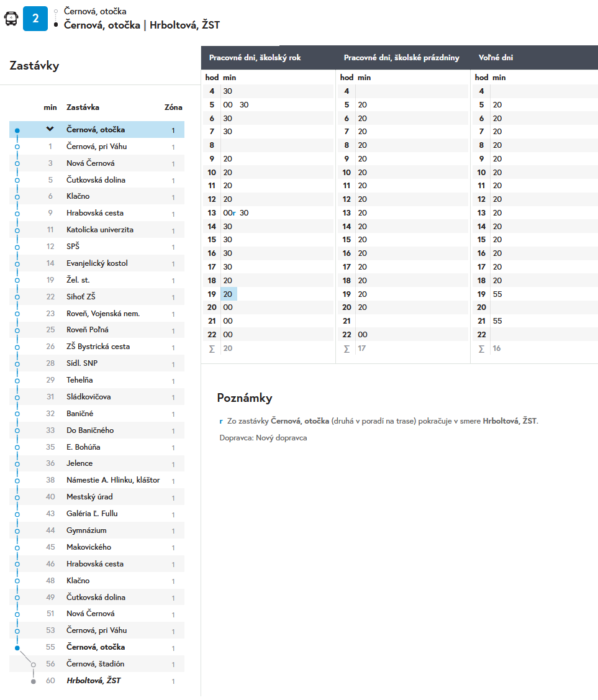The image size is (598, 700).
Task: Click the filled stop marker beside first Černová, otočka
Action: pos(17,130)
